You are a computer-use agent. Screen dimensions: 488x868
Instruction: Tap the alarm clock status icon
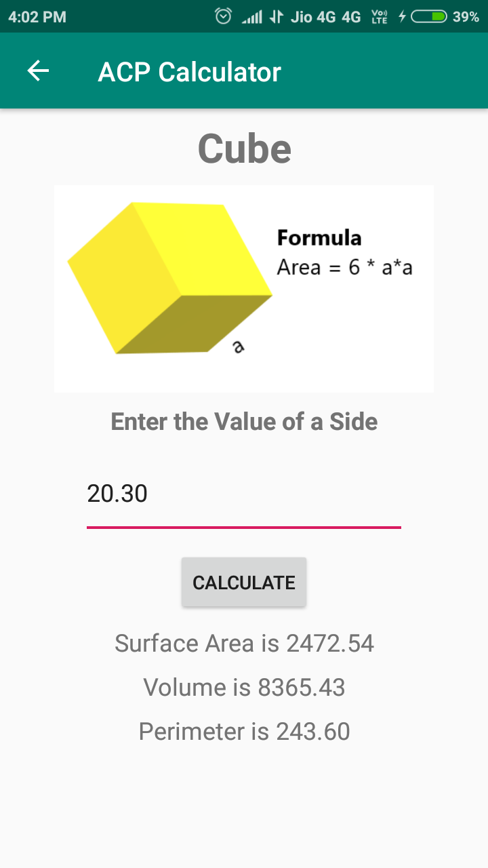(x=223, y=16)
